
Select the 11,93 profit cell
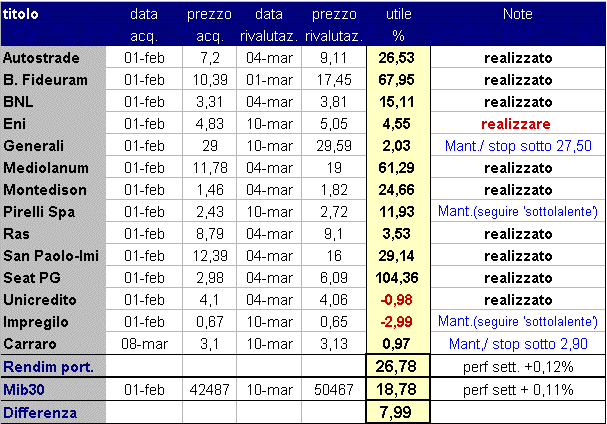pos(396,212)
